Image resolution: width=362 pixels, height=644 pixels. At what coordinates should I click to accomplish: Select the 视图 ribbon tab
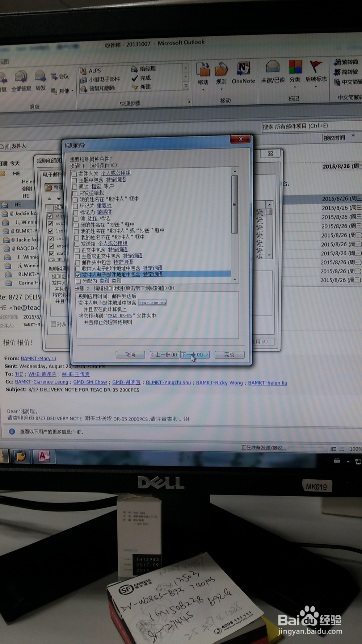(4, 62)
